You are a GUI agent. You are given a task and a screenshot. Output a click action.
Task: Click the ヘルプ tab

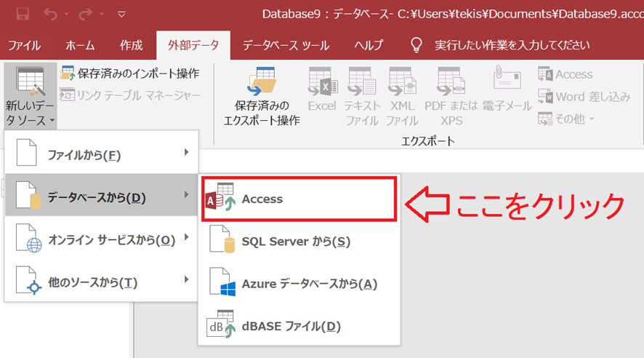point(369,45)
